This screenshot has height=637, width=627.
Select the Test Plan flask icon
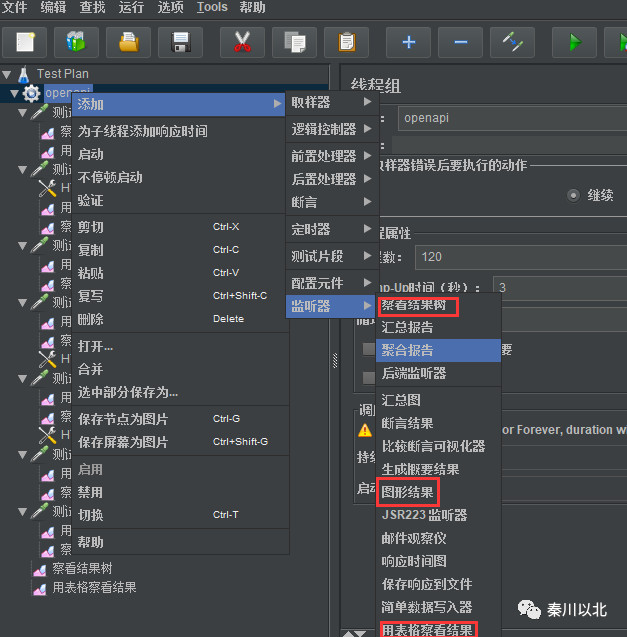pos(24,74)
